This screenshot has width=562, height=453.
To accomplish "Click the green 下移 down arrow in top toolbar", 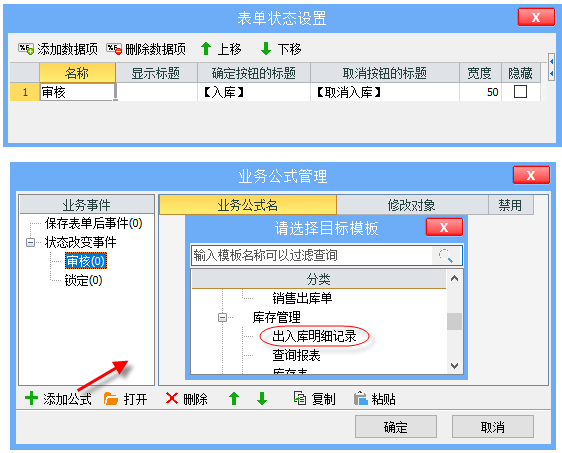I will 266,49.
